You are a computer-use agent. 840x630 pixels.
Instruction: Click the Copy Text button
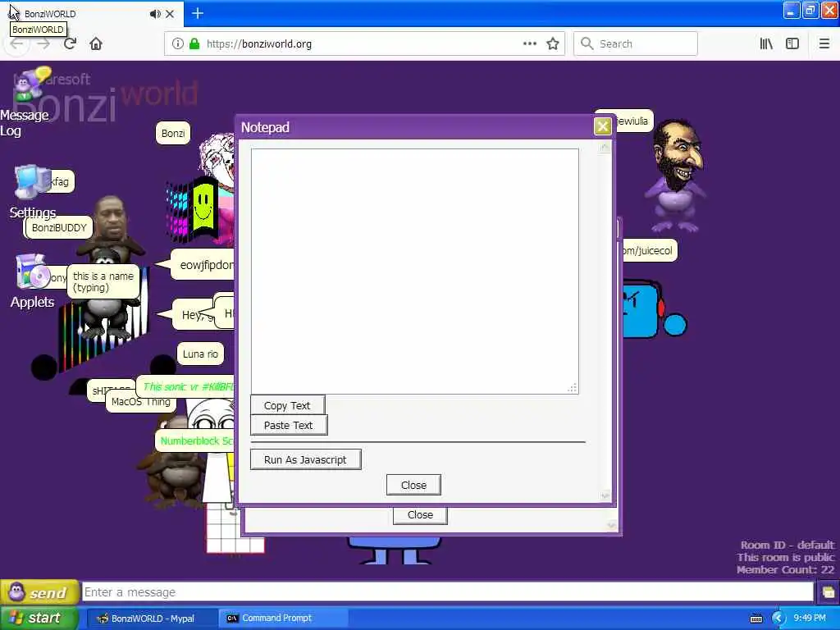coord(287,405)
